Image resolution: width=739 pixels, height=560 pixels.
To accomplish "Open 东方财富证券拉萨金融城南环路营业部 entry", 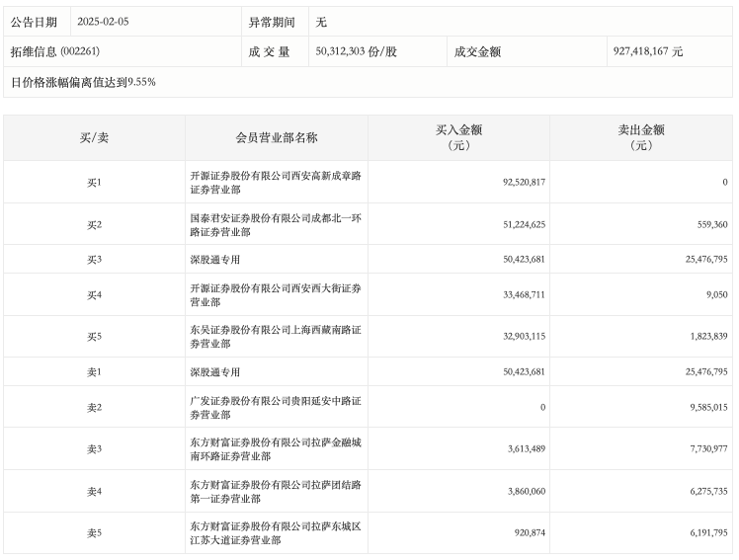I will tap(276, 449).
